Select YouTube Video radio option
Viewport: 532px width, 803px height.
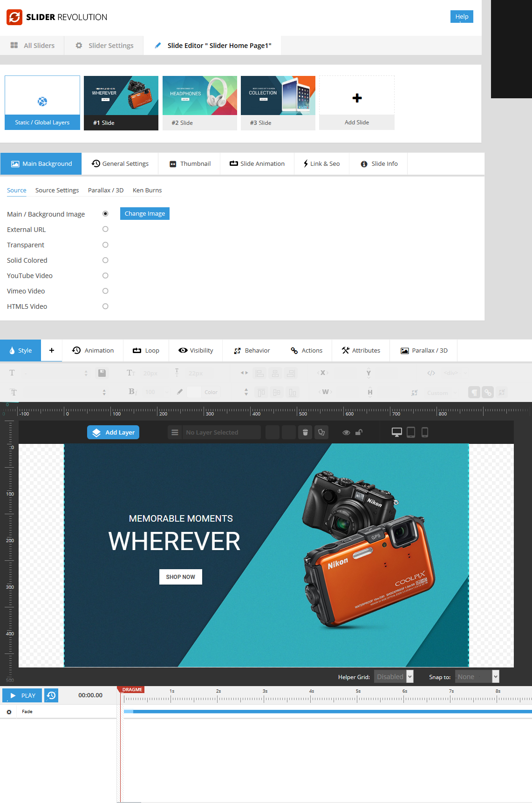coord(105,275)
